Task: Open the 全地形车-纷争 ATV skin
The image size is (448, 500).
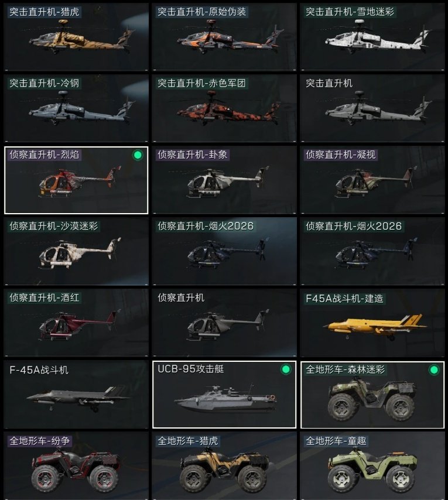Action: pos(76,466)
